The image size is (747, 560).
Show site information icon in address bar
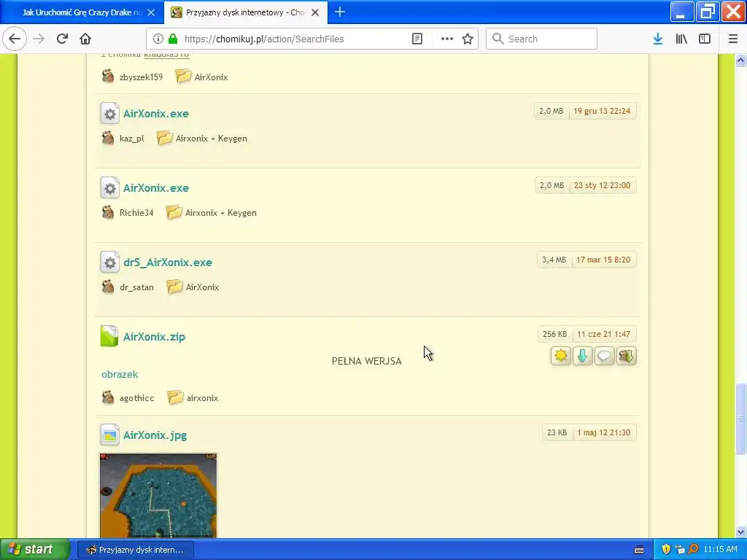(158, 39)
